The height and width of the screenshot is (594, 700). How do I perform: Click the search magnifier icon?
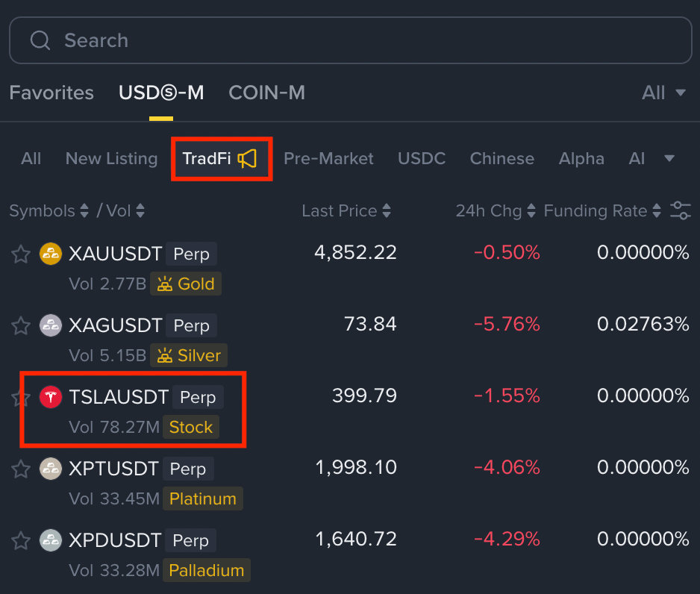[40, 40]
